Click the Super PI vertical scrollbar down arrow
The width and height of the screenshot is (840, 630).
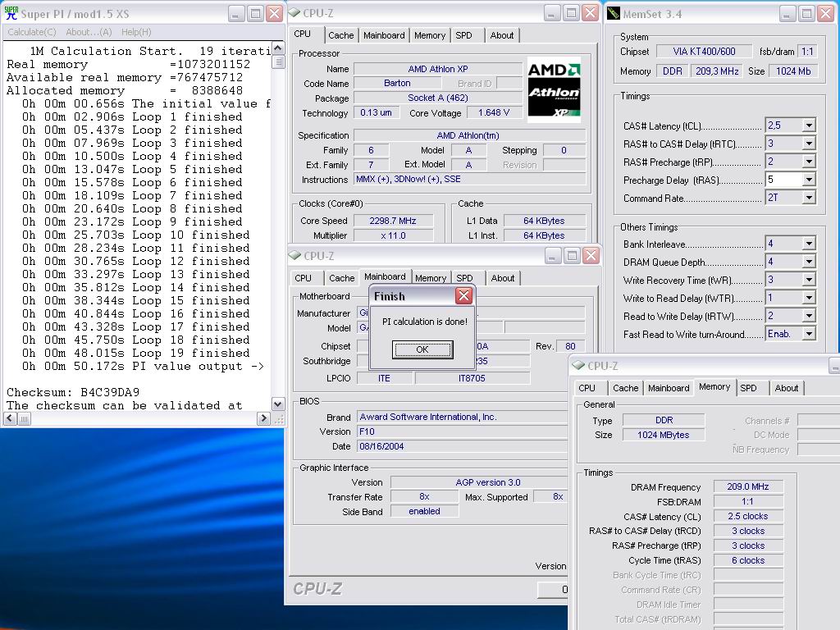tap(277, 404)
